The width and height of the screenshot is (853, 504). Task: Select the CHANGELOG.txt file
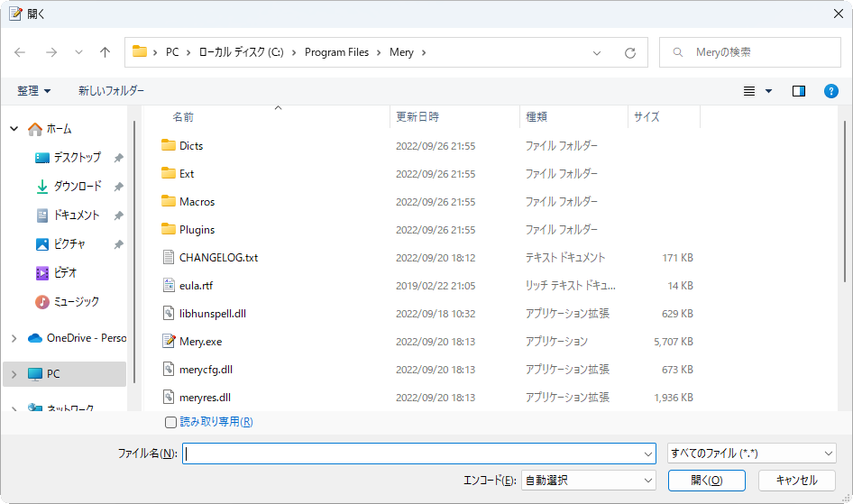point(218,258)
